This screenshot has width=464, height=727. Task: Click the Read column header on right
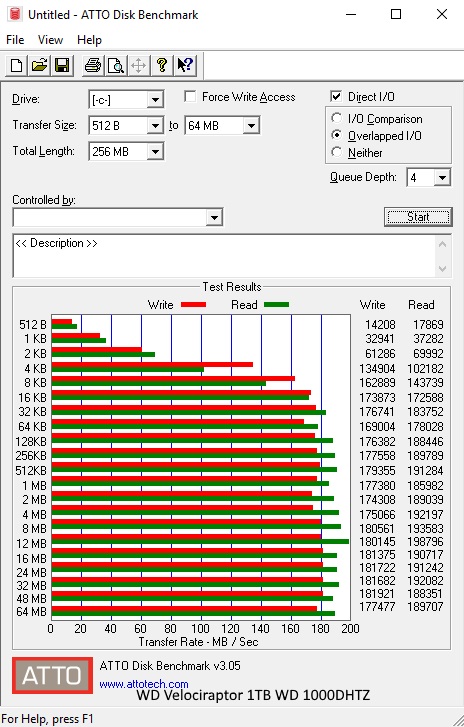coord(421,305)
